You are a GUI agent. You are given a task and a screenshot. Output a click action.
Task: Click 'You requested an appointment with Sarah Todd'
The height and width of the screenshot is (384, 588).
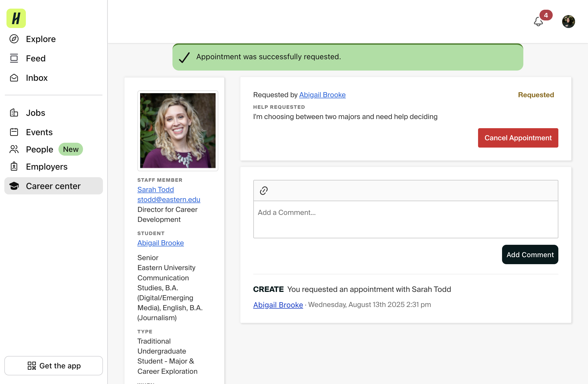point(369,289)
